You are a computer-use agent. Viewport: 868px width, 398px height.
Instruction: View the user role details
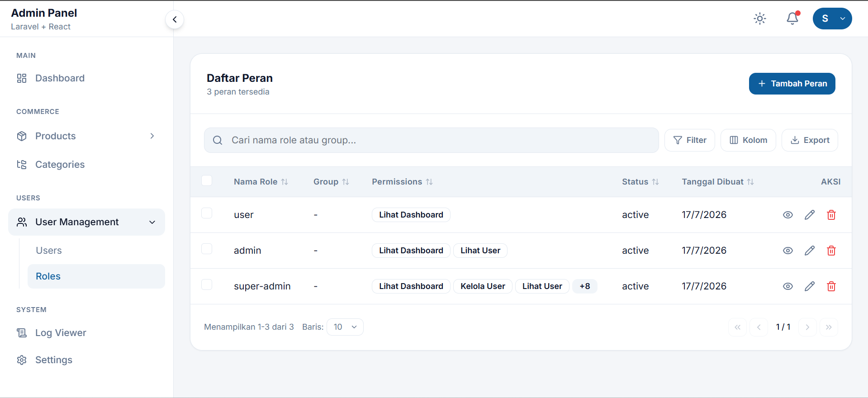(788, 215)
